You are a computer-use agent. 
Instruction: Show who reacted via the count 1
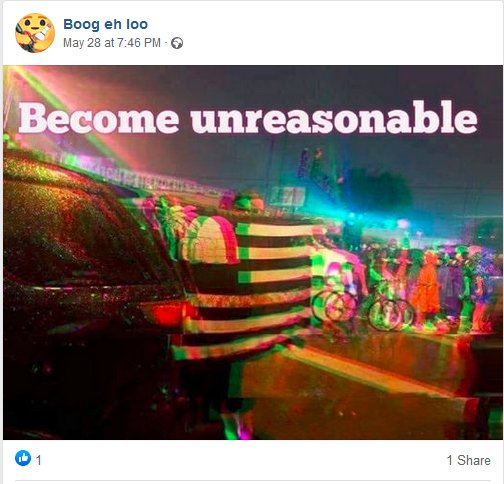click(39, 460)
